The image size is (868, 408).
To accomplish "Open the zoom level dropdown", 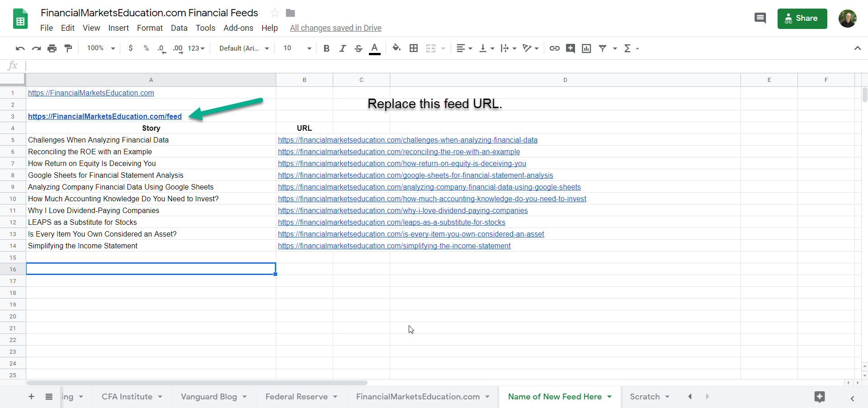I will pyautogui.click(x=101, y=48).
